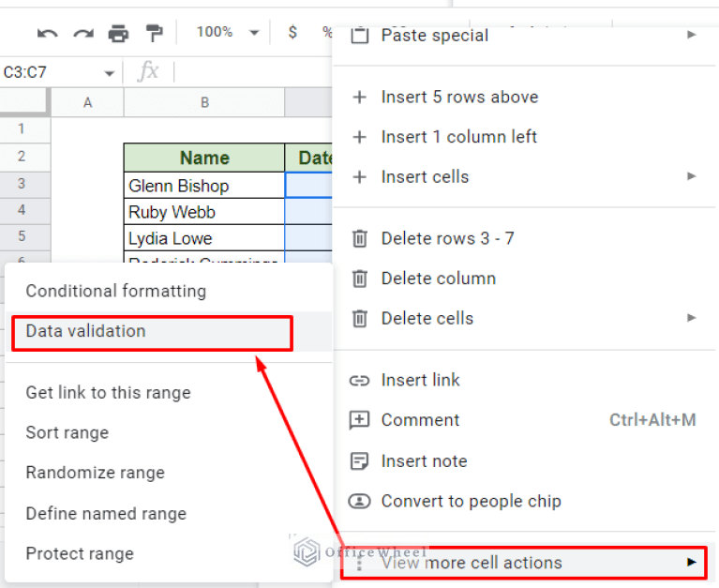Choose Insert 5 rows above
This screenshot has height=588, width=719.
(524, 98)
